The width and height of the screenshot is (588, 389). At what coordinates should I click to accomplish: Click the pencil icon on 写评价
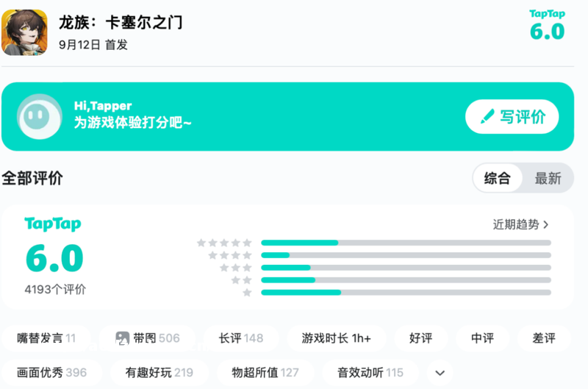(x=487, y=117)
